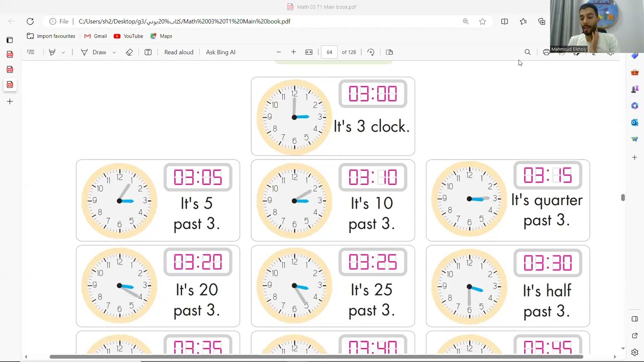Rotate the PDF with the rotate icon
Screen dimensions: 644x362
(371, 52)
